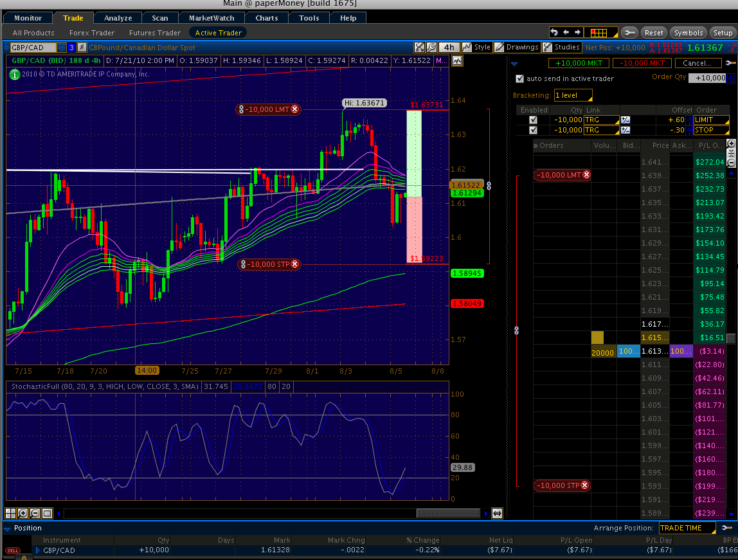The image size is (738, 560).
Task: Open the STOP order type dropdown
Action: (x=711, y=131)
